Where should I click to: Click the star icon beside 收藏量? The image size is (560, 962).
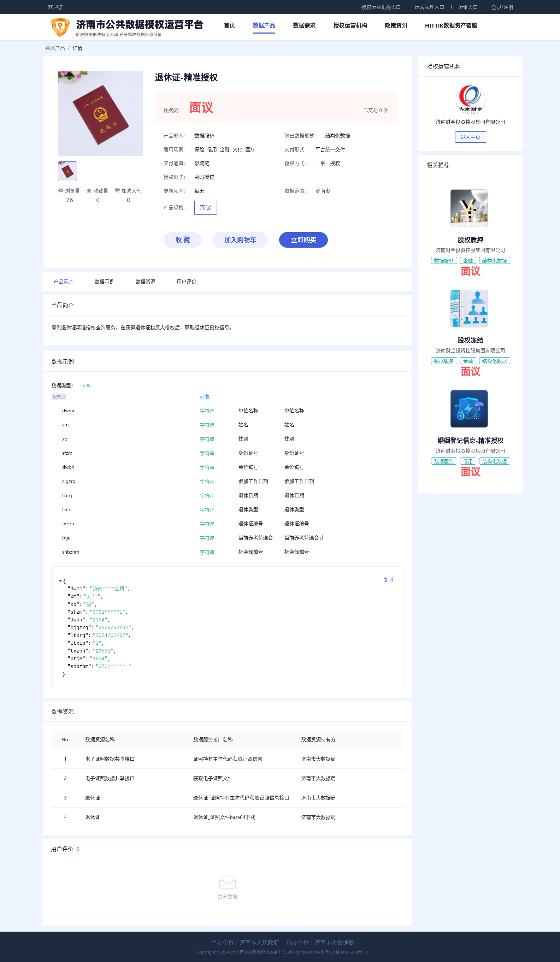(89, 190)
